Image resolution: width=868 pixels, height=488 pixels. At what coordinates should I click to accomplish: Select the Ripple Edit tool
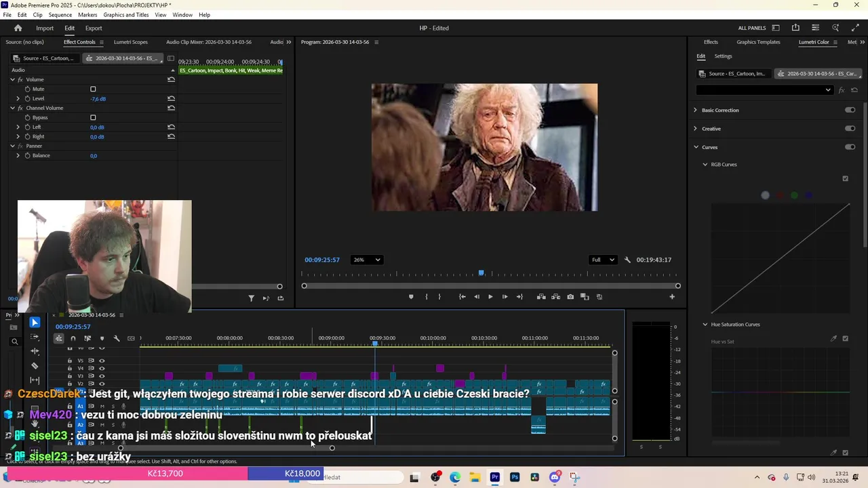coord(35,351)
